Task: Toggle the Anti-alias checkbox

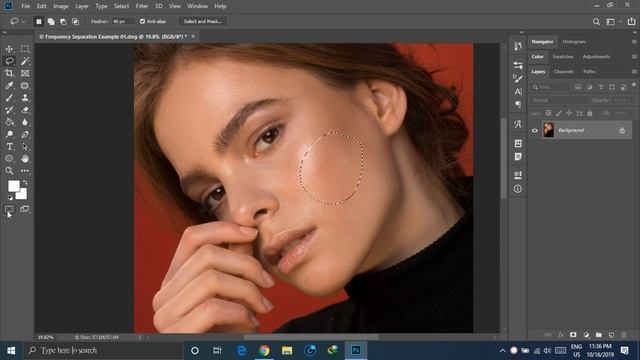Action: (142, 21)
